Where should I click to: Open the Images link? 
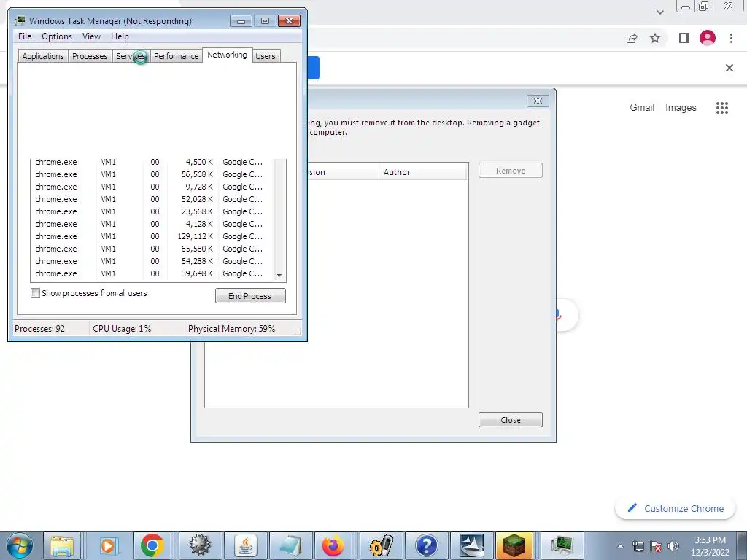pos(681,108)
